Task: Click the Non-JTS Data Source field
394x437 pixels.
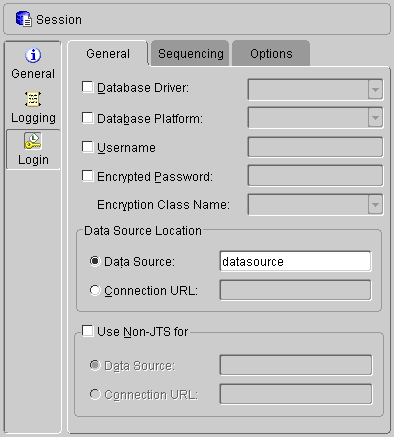Action: (x=296, y=365)
